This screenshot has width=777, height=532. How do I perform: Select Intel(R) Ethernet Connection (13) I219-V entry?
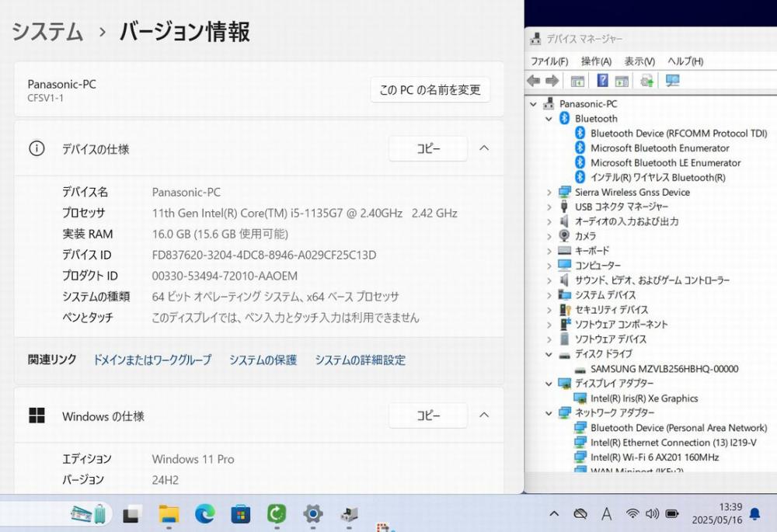[674, 443]
